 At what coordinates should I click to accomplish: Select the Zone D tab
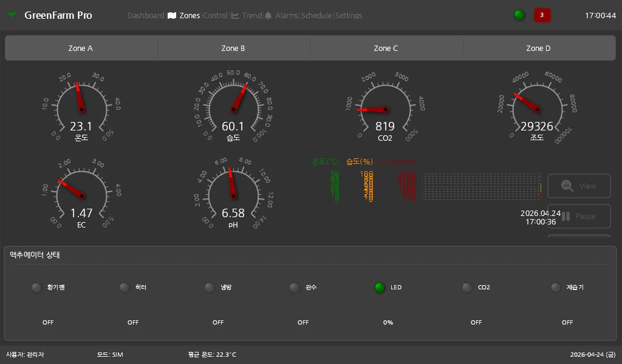coord(538,47)
